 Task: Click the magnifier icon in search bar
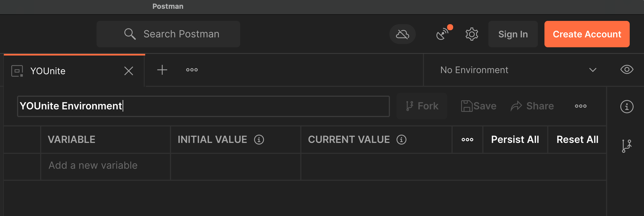pos(130,34)
